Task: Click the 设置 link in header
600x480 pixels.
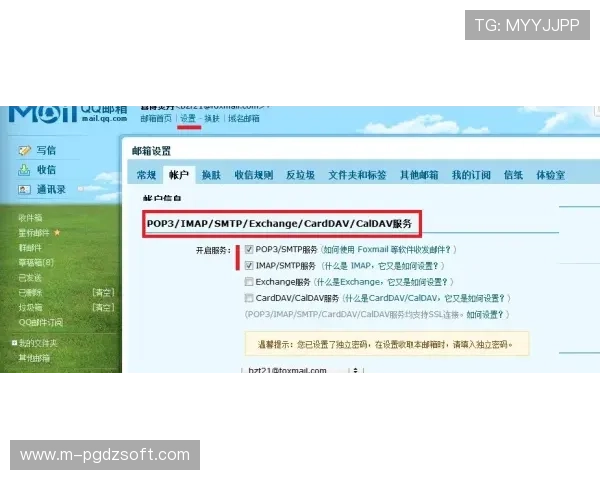Action: pos(188,119)
